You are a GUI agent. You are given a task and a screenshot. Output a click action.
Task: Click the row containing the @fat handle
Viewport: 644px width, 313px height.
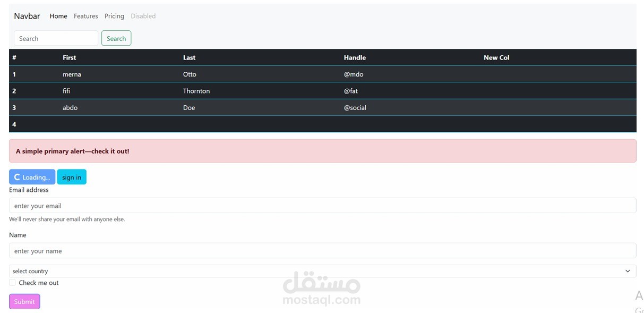click(x=212, y=91)
